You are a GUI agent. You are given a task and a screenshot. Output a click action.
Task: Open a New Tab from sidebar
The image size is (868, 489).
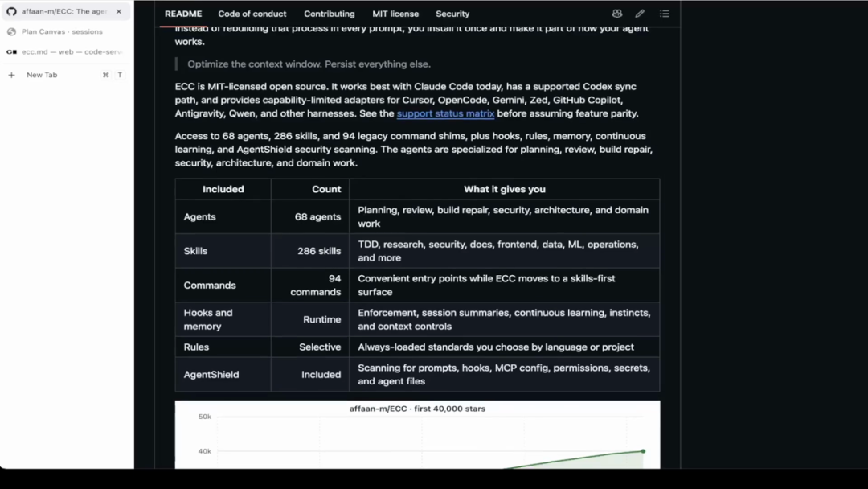point(65,75)
